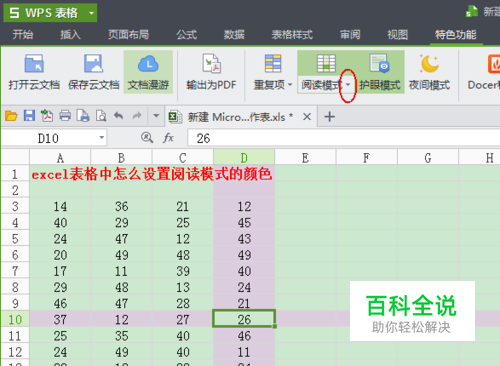Click the fx insert function icon
The width and height of the screenshot is (500, 366).
[x=168, y=138]
